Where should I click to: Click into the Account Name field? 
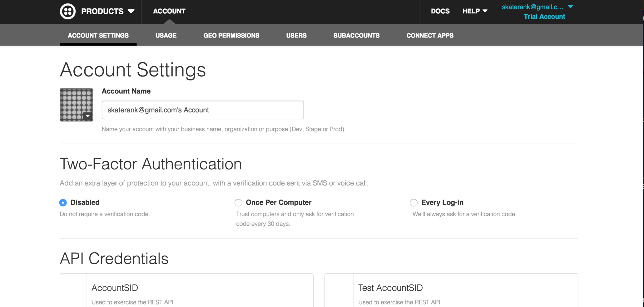(x=203, y=110)
